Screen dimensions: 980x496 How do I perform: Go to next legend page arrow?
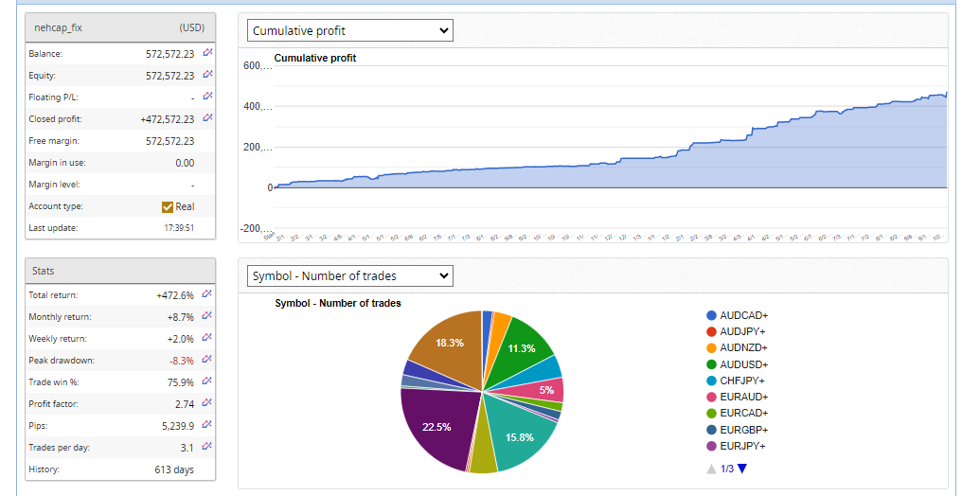[742, 469]
